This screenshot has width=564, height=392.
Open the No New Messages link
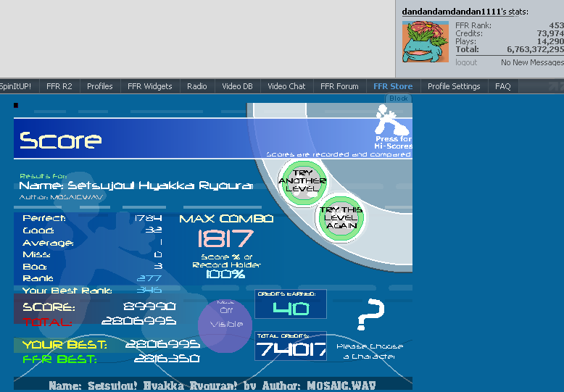click(531, 63)
